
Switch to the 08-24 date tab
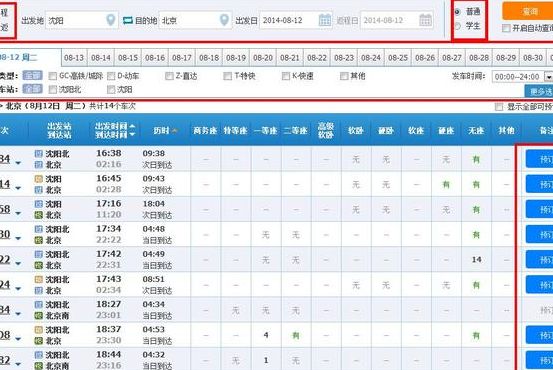coord(371,57)
